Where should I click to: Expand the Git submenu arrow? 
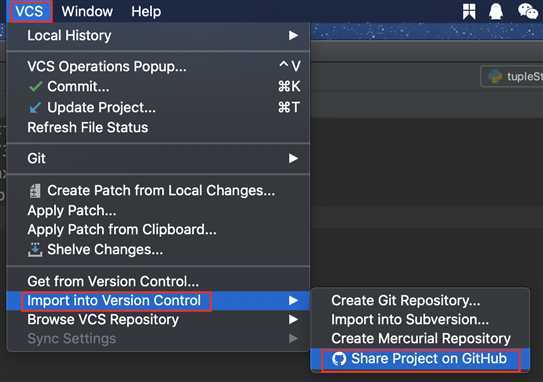293,158
